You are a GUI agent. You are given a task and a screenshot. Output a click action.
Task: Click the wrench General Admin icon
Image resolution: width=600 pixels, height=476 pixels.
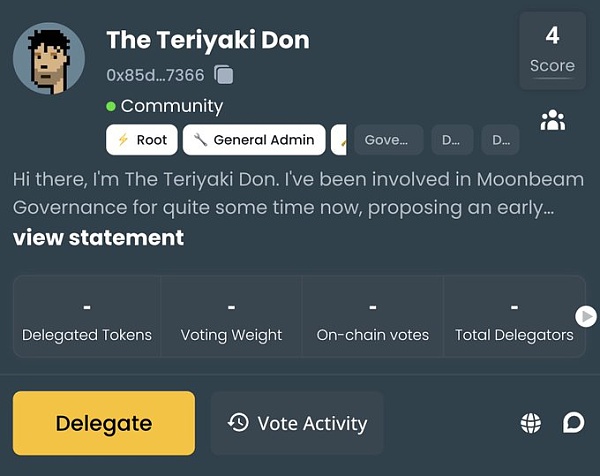[x=200, y=140]
